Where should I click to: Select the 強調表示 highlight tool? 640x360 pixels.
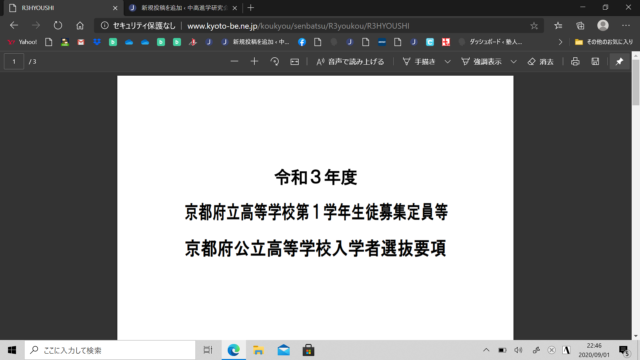click(x=481, y=62)
